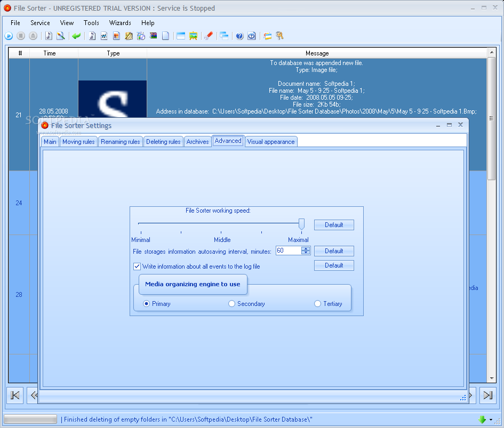Click the folder card toolbar icon
This screenshot has height=428, width=504.
coord(267,36)
